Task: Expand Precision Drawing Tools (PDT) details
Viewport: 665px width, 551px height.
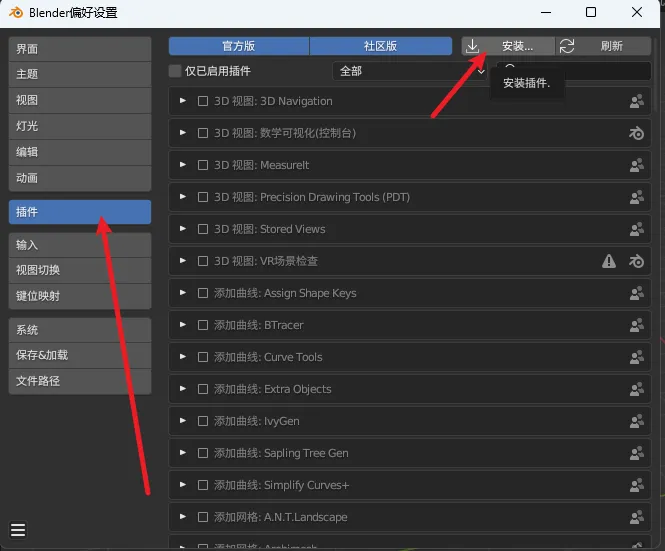Action: pyautogui.click(x=183, y=197)
